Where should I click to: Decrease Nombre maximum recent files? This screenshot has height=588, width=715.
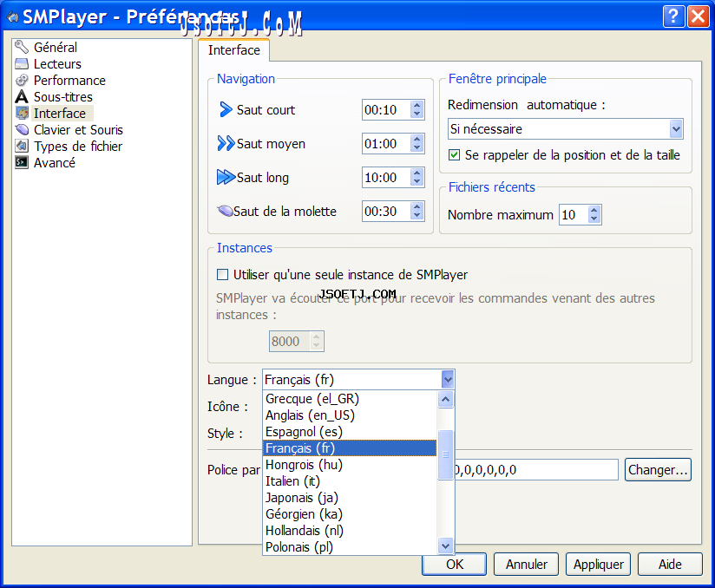(594, 219)
